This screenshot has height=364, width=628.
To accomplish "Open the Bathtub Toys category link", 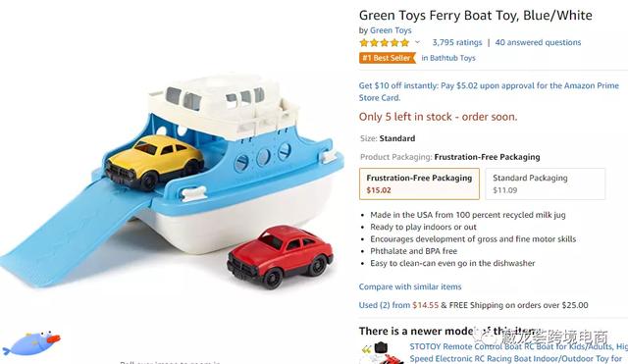I will [448, 58].
